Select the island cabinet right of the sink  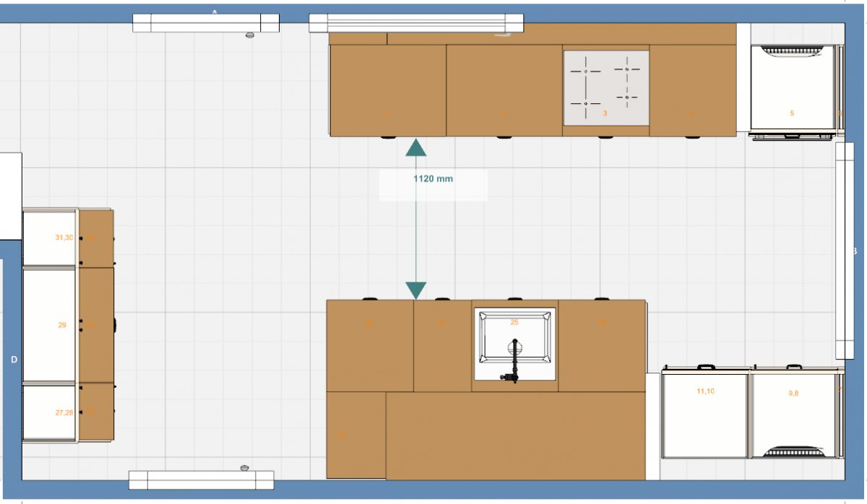click(601, 345)
